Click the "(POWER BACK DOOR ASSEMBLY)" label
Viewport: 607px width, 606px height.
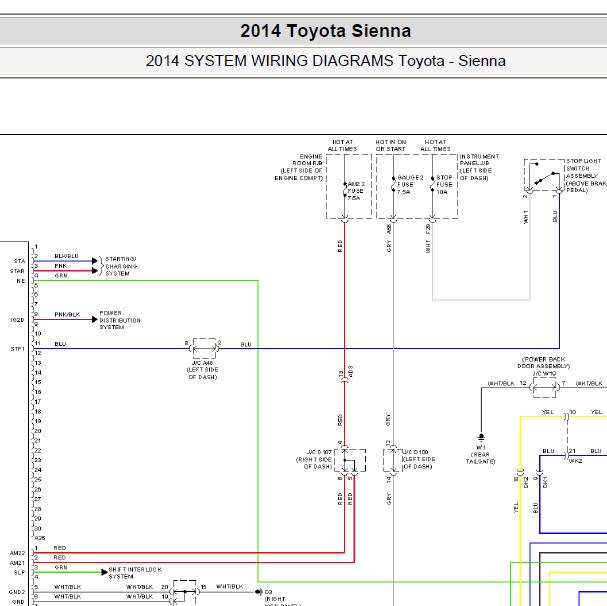coord(544,362)
